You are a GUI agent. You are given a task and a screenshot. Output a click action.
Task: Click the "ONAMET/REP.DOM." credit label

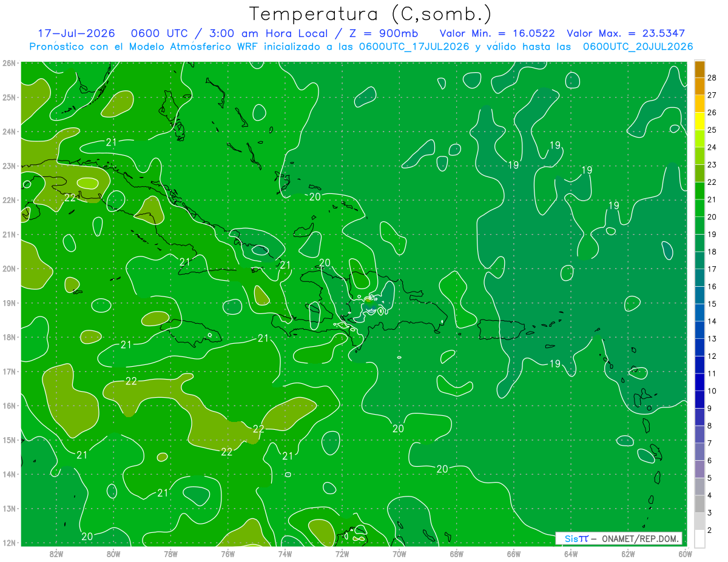pos(640,538)
